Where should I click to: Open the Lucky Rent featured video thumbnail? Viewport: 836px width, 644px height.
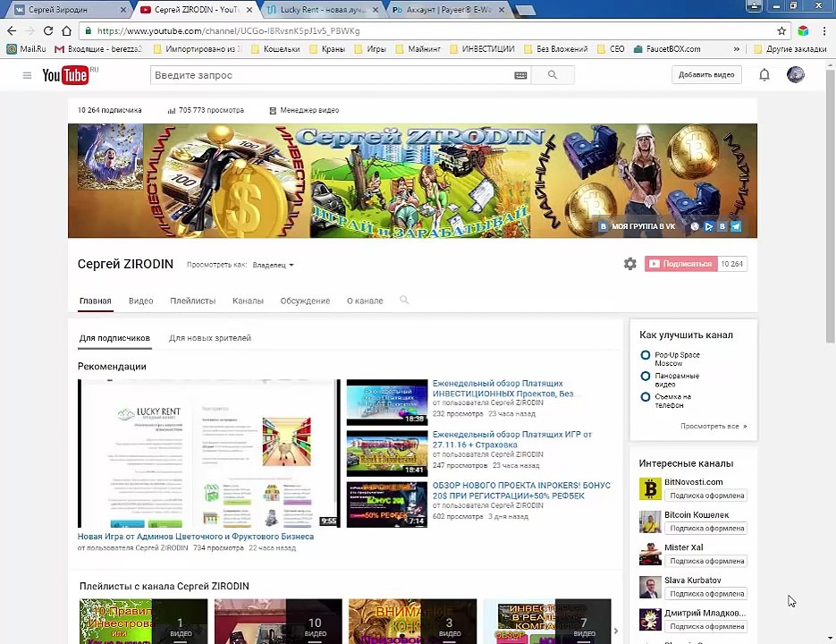tap(208, 453)
